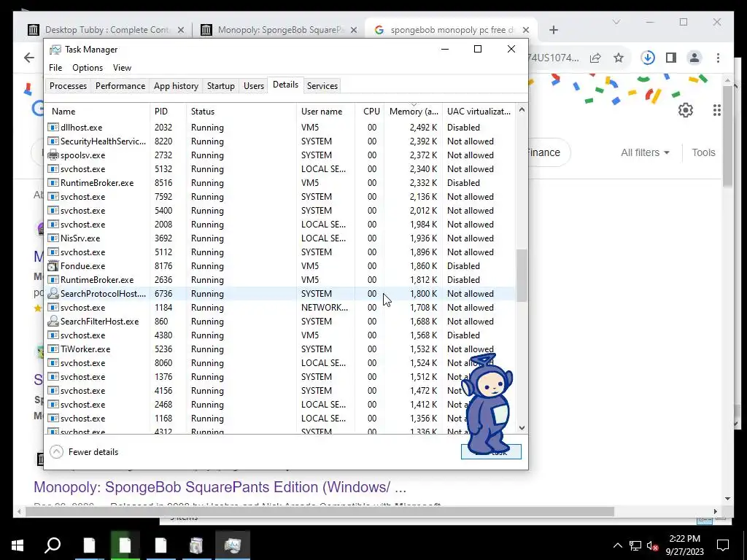Select the SecurityHealthService process icon
Image resolution: width=747 pixels, height=560 pixels.
[x=53, y=141]
